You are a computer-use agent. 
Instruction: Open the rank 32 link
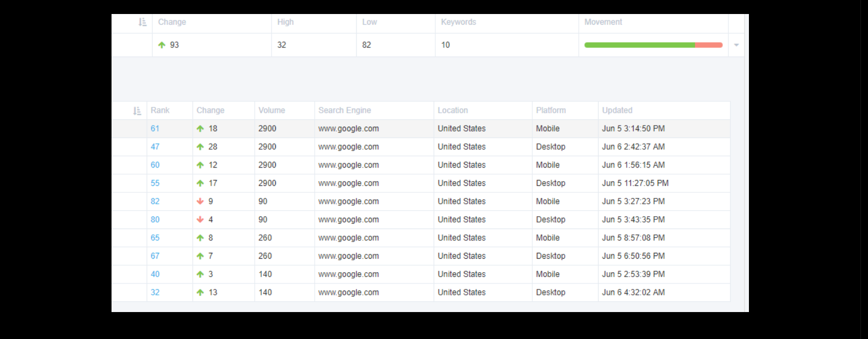pyautogui.click(x=155, y=293)
